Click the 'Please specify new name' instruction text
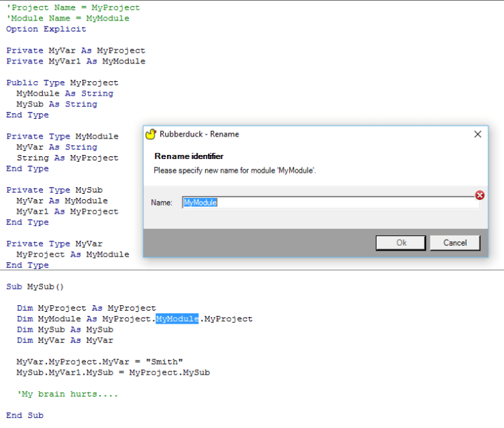504x428 pixels. click(235, 170)
